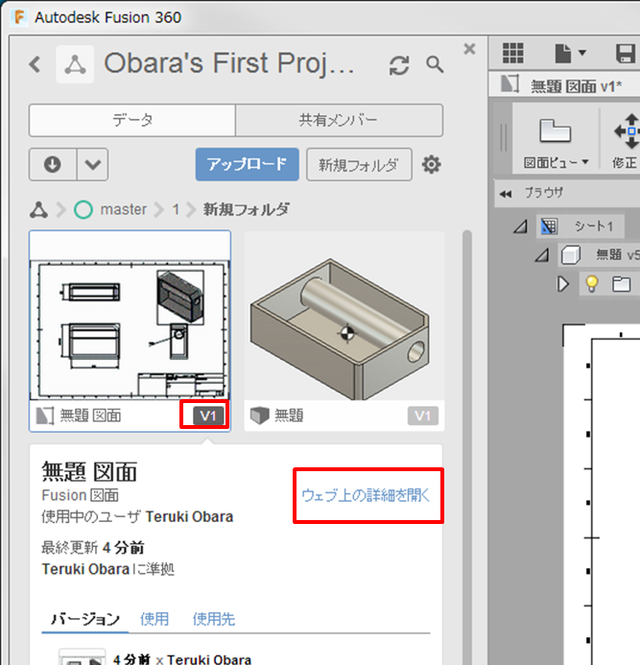Click the version history thumbnail by 4 分前

tap(82, 657)
